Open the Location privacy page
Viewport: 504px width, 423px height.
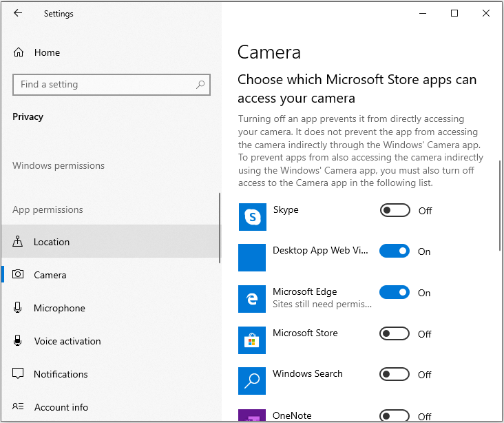(x=111, y=241)
